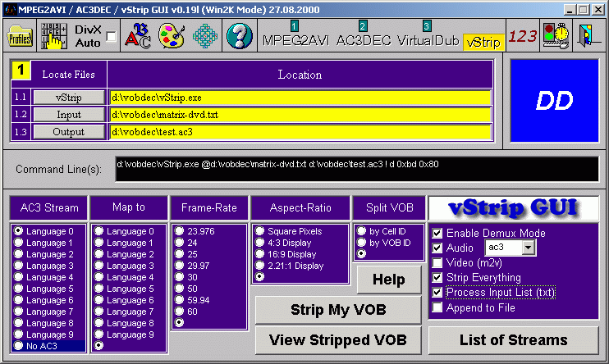Toggle Process Input List (txt) checkbox
Image resolution: width=609 pixels, height=364 pixels.
click(x=437, y=292)
